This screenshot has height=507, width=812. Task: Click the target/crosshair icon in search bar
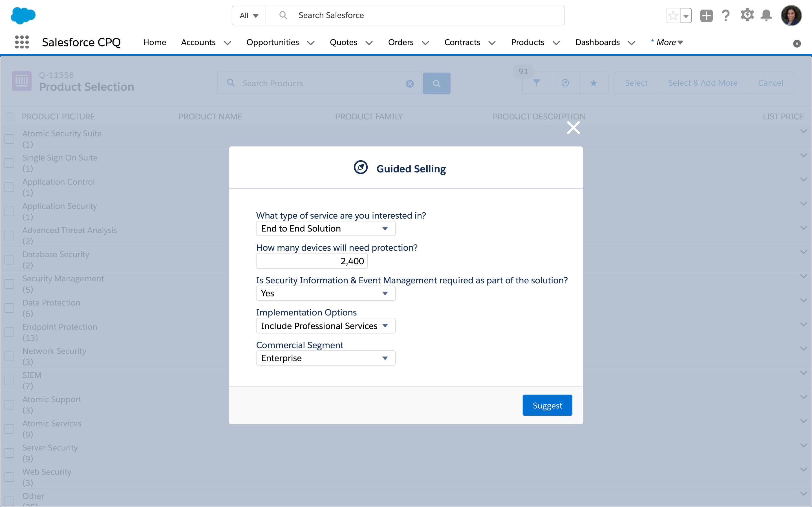[x=565, y=82]
